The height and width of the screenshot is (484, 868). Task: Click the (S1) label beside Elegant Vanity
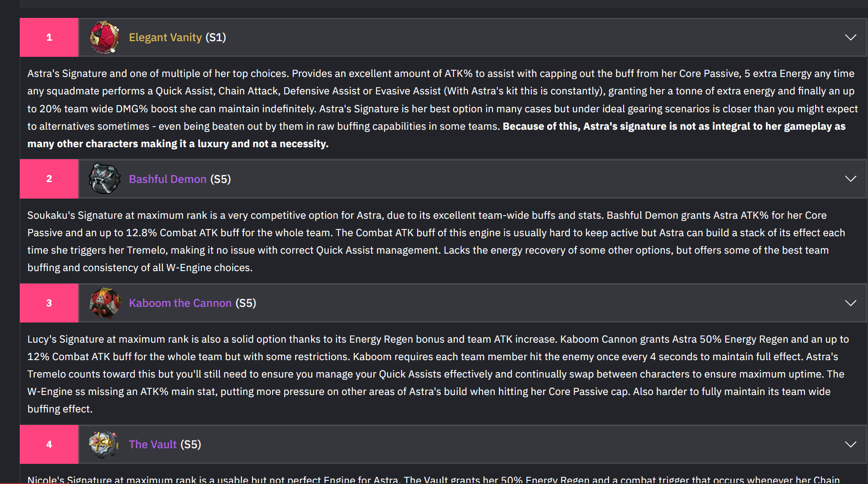(216, 38)
